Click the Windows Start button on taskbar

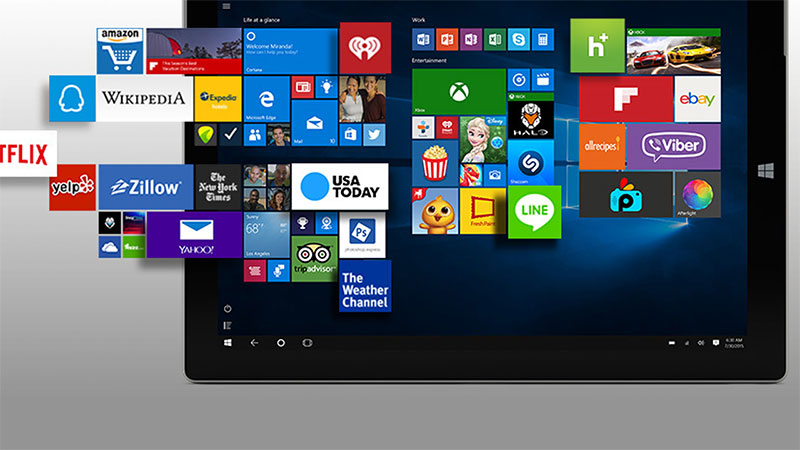pos(228,343)
